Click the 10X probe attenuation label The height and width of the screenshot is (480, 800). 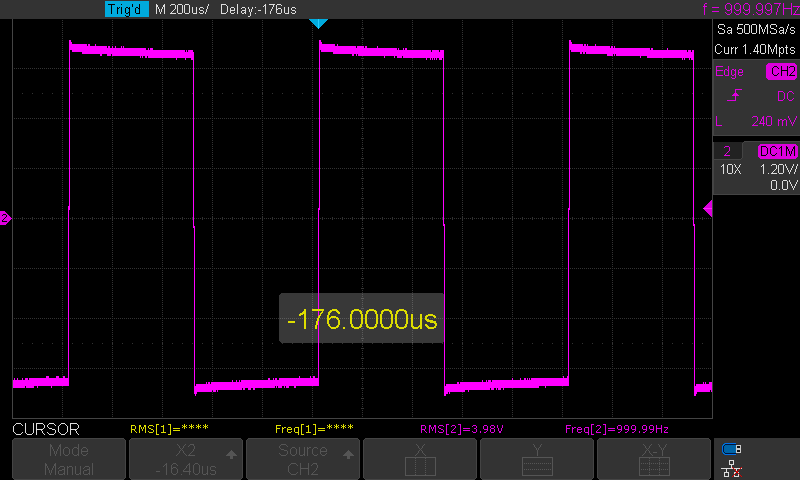coord(730,169)
